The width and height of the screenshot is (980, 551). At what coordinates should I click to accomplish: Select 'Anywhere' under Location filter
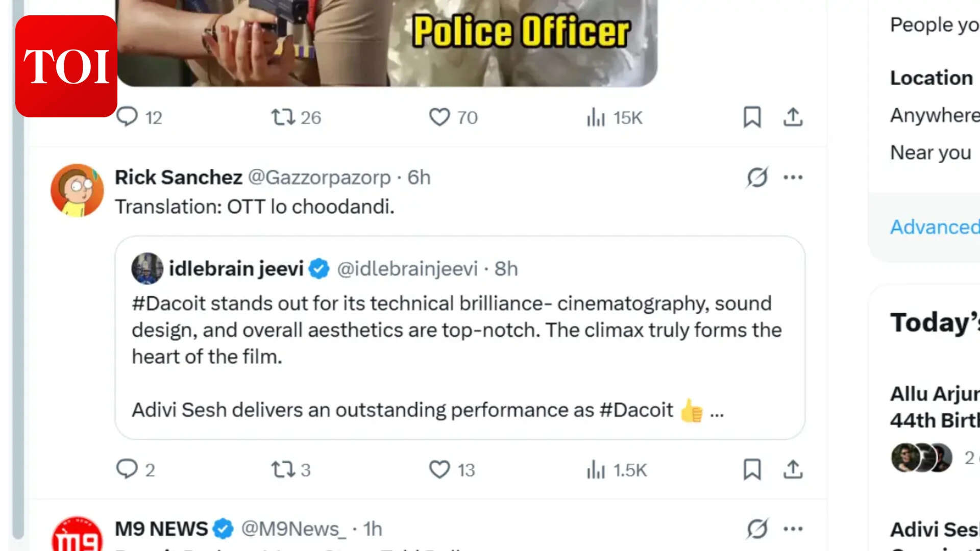[x=933, y=115]
